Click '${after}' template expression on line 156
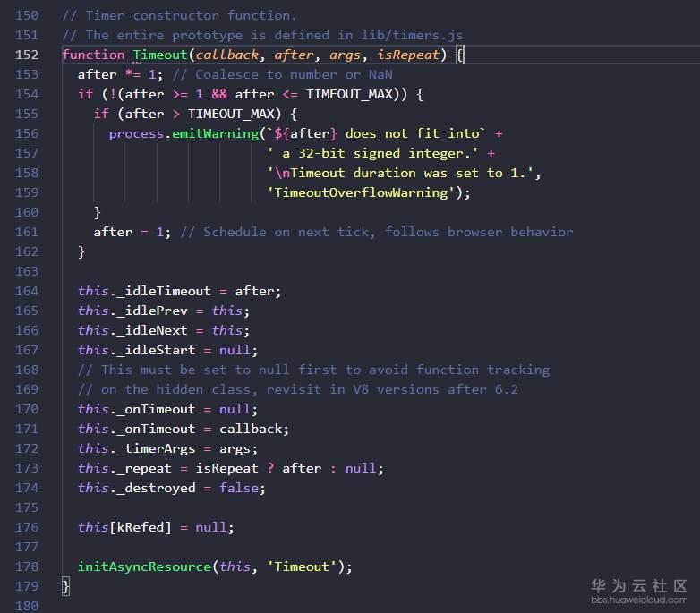 (305, 133)
